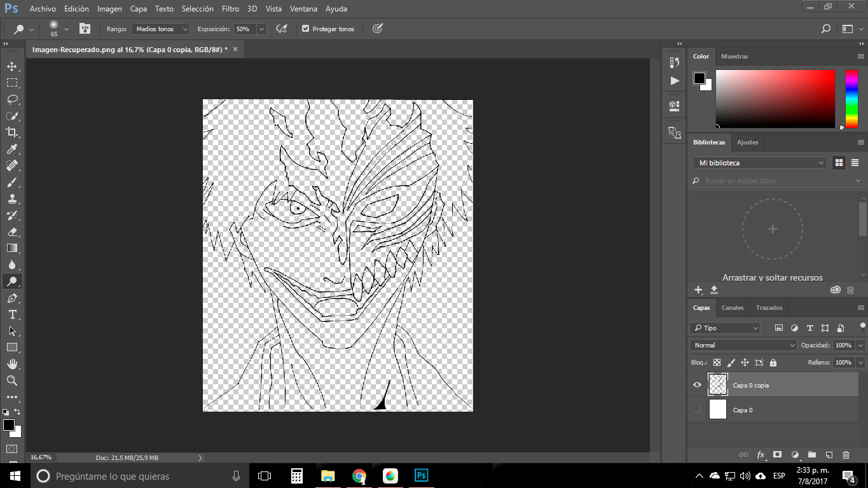Create a new layer icon
Viewport: 868px width, 488px height.
pyautogui.click(x=829, y=455)
